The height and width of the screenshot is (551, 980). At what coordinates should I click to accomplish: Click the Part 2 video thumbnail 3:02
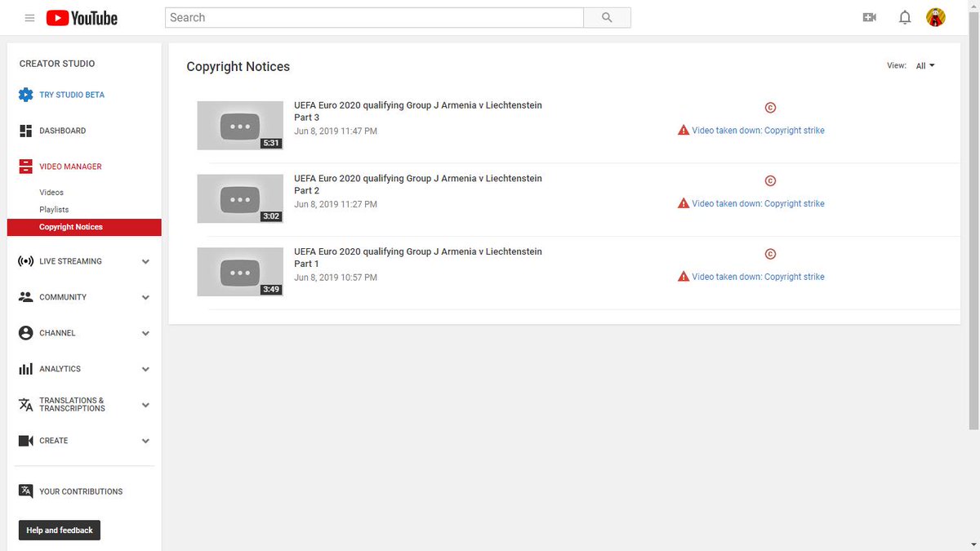tap(240, 199)
